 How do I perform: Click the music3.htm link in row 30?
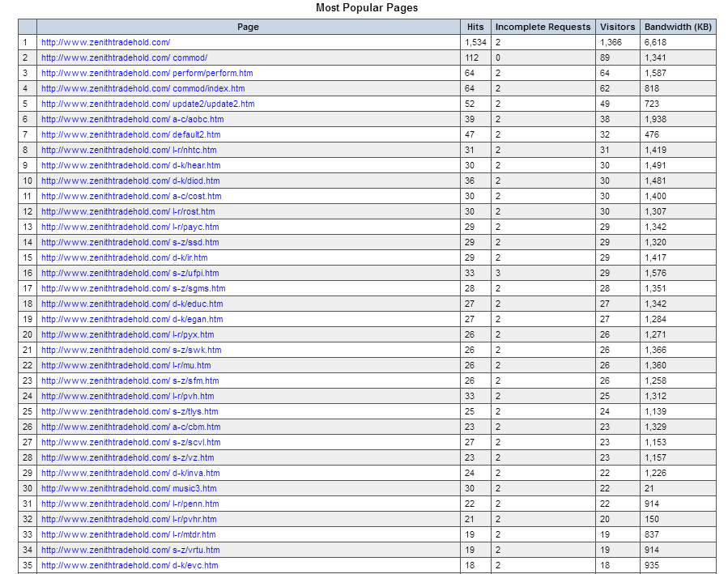(x=129, y=488)
